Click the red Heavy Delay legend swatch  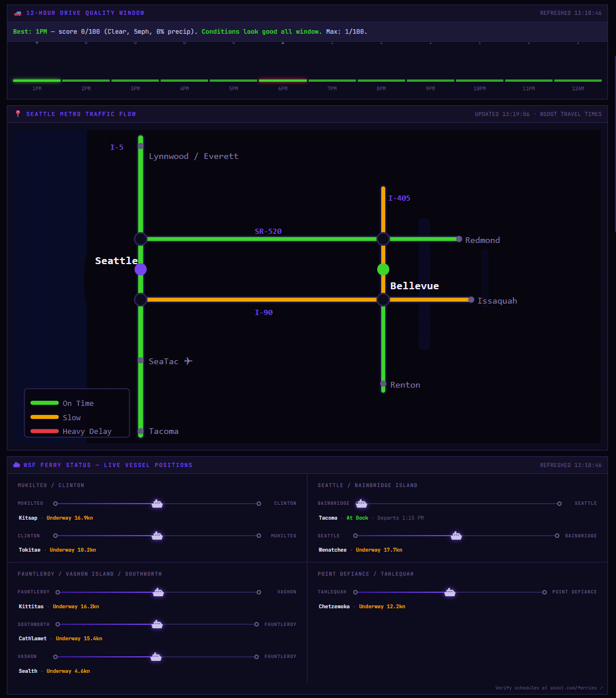pos(45,431)
